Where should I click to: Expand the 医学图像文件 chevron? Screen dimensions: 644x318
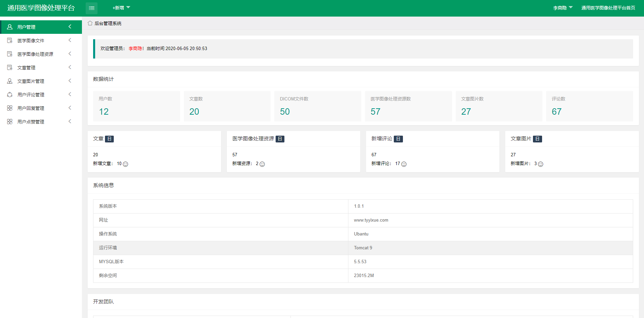70,40
